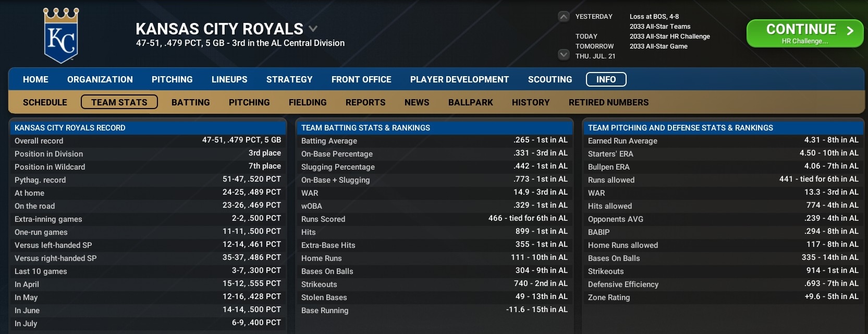868x334 pixels.
Task: Open the Player Development menu
Action: pos(459,79)
